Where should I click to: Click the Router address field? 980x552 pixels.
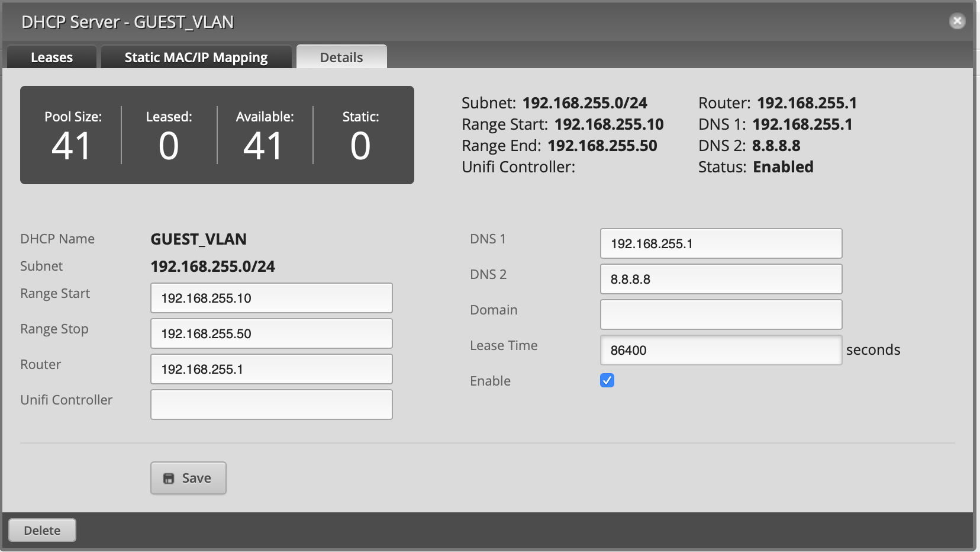(x=271, y=369)
